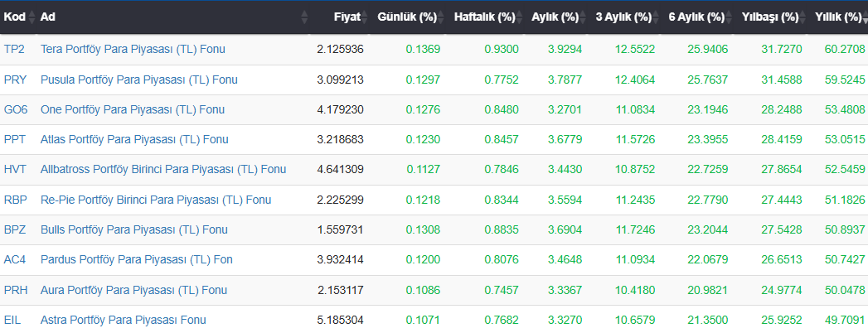Sort by 6 Aylık (%) column header
868x333 pixels.
coord(696,17)
